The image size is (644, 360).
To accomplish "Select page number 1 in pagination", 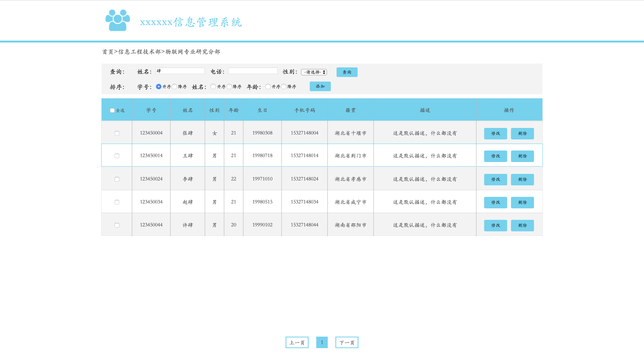I will [322, 343].
